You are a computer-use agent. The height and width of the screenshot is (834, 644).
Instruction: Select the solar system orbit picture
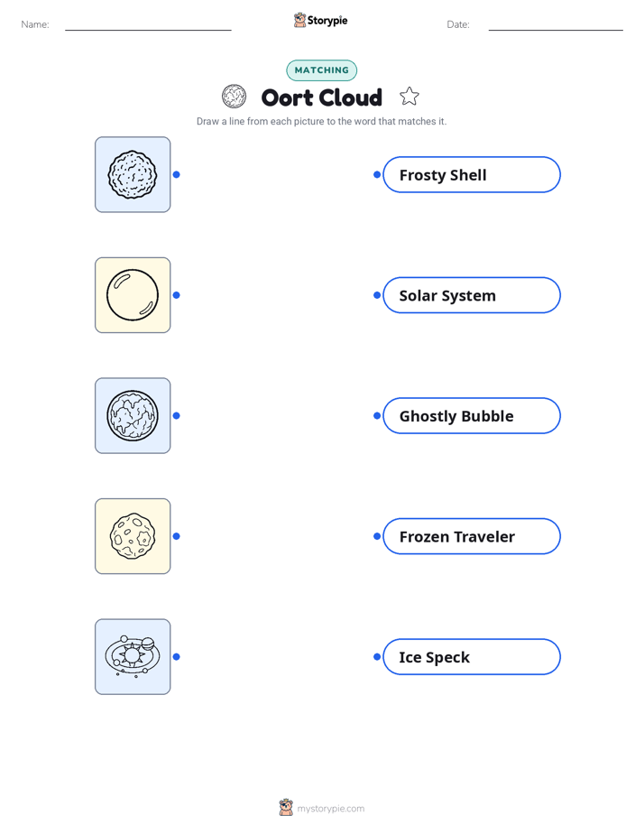coord(133,656)
